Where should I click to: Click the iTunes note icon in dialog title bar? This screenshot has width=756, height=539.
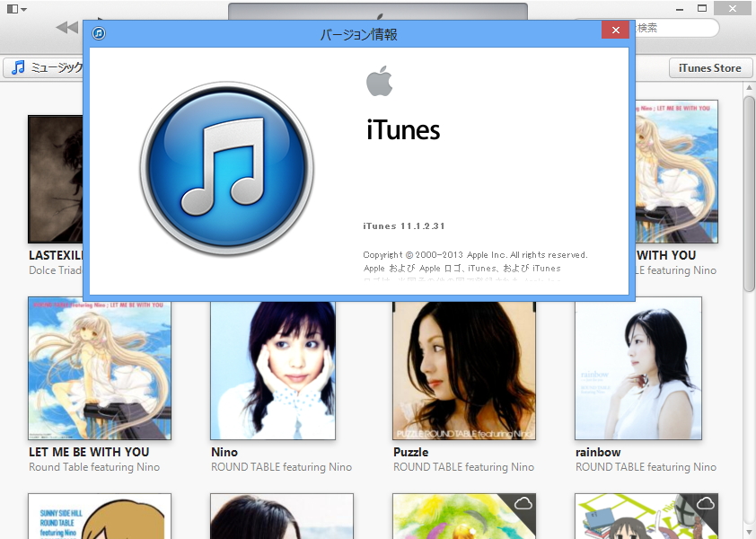tap(99, 32)
